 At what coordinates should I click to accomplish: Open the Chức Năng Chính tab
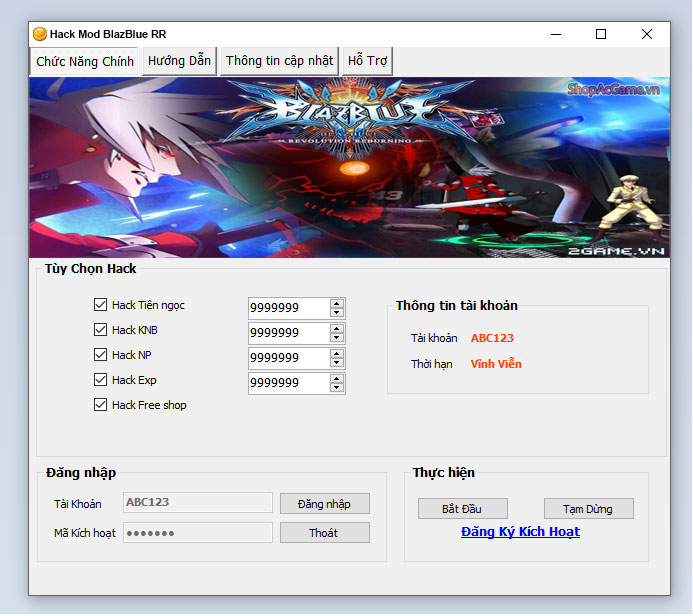coord(85,61)
